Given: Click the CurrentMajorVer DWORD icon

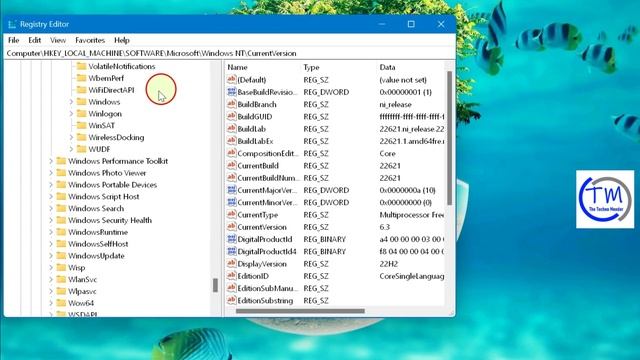Looking at the screenshot, I should 231,190.
